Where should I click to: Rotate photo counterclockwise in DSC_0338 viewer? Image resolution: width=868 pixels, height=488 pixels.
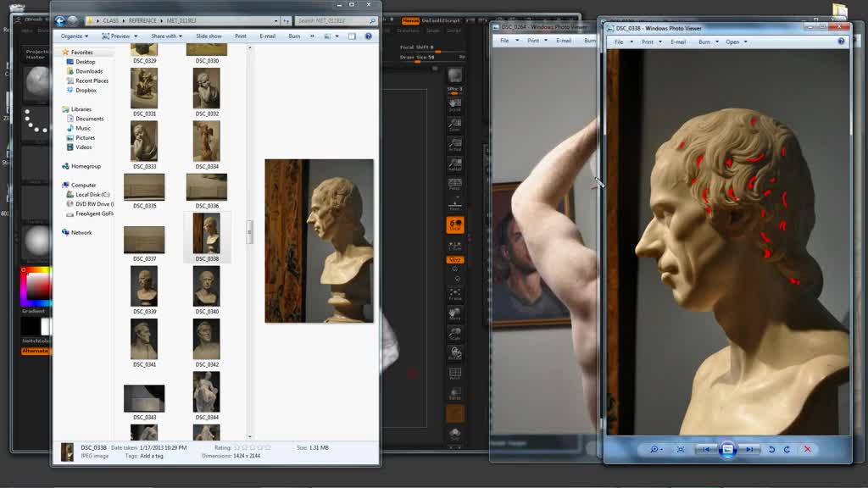tap(771, 449)
